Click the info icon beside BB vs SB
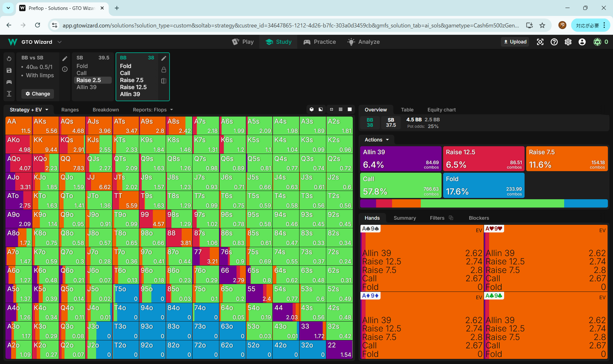 tap(65, 69)
